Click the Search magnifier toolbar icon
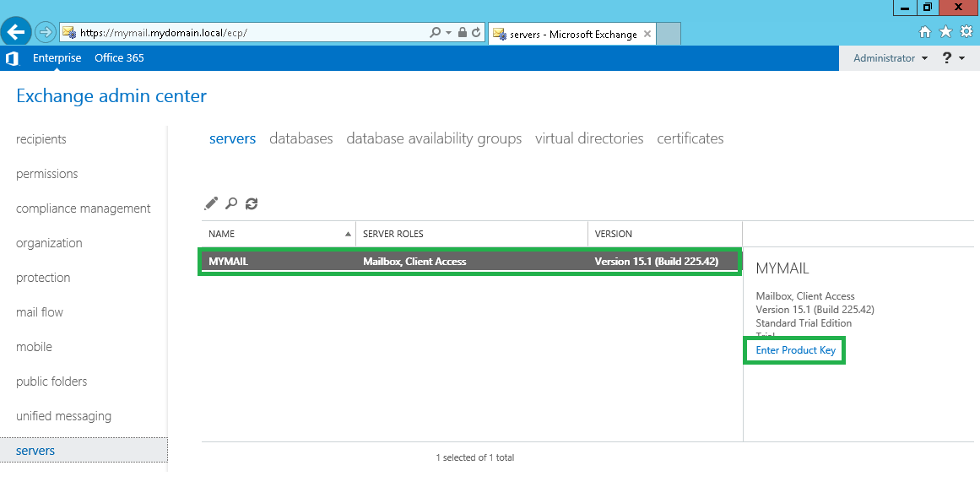This screenshot has width=980, height=487. click(231, 203)
